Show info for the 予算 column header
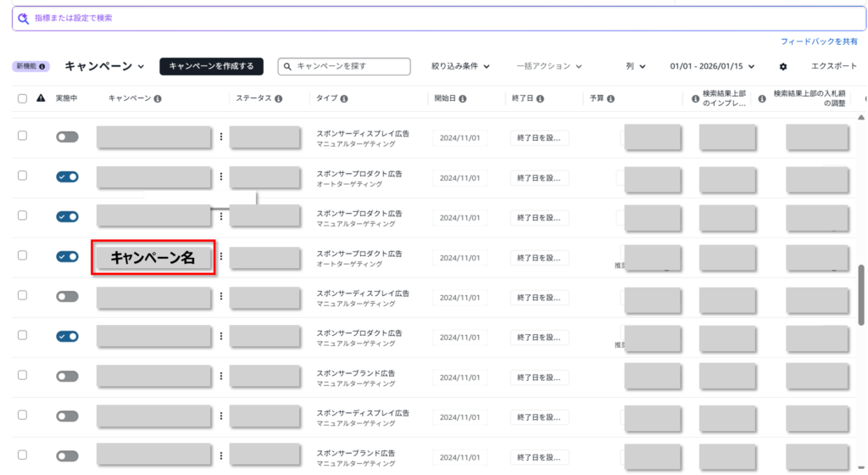 pos(610,98)
